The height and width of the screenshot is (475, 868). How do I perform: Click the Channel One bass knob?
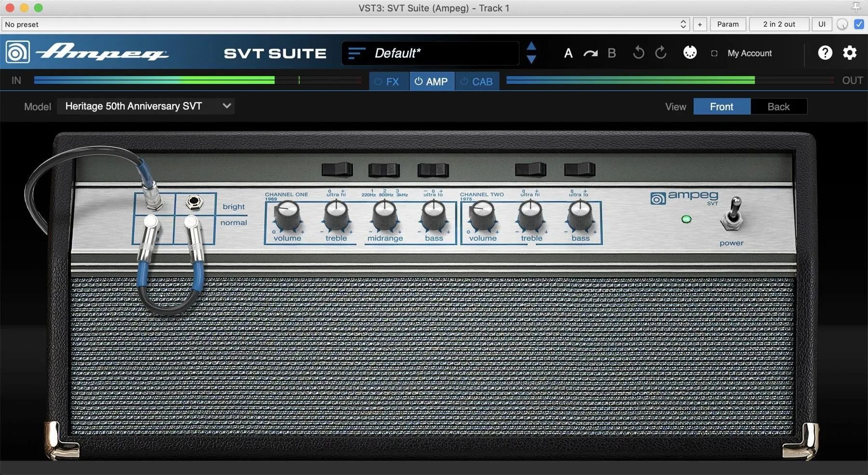[434, 216]
